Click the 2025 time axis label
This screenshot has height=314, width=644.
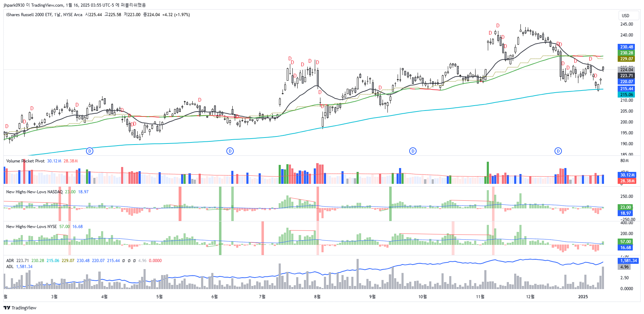583,297
